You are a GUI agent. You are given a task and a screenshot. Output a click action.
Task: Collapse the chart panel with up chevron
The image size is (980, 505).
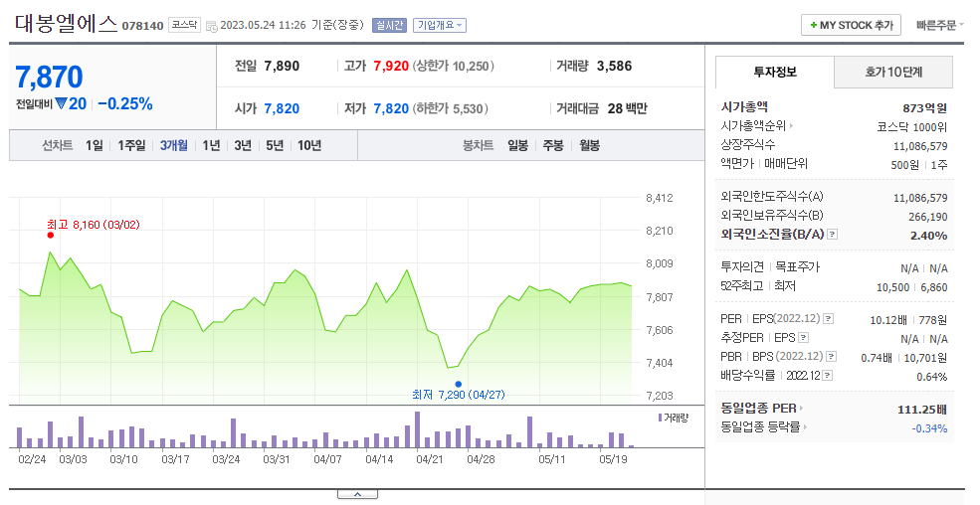pos(357,494)
